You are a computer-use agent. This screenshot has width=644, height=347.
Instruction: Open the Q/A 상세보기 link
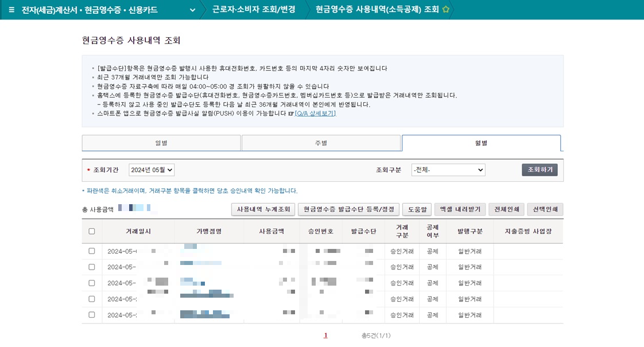click(x=315, y=114)
